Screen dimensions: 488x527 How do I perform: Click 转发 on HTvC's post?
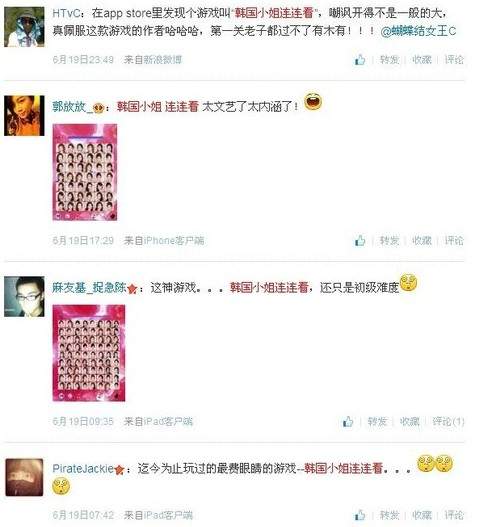coord(389,60)
